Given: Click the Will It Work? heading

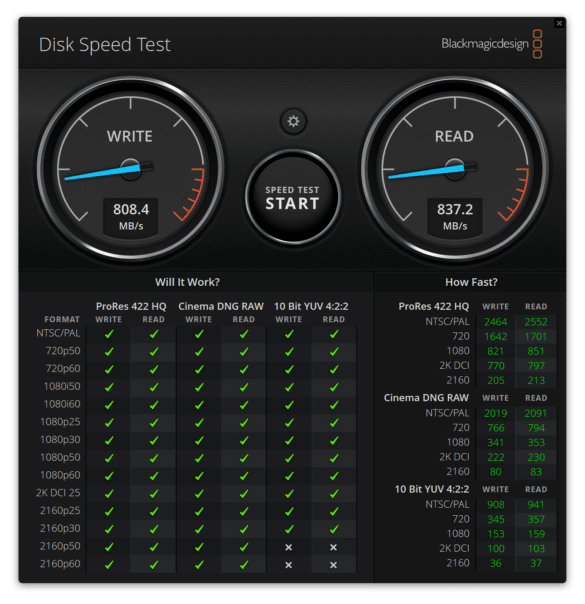Looking at the screenshot, I should pyautogui.click(x=187, y=282).
